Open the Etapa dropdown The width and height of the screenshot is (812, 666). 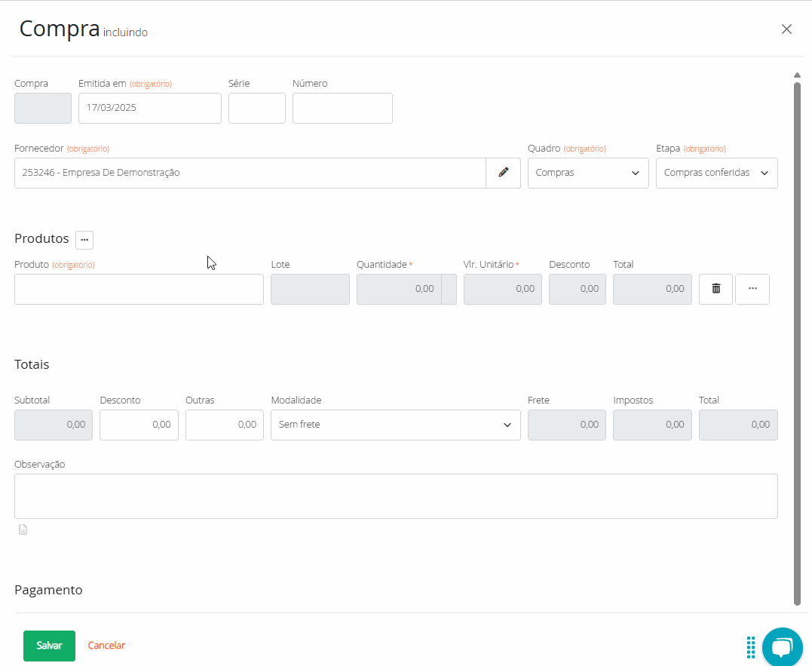click(x=715, y=173)
